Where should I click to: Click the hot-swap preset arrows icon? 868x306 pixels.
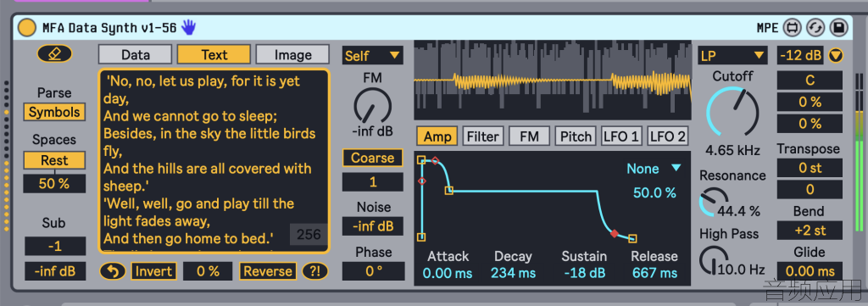816,28
